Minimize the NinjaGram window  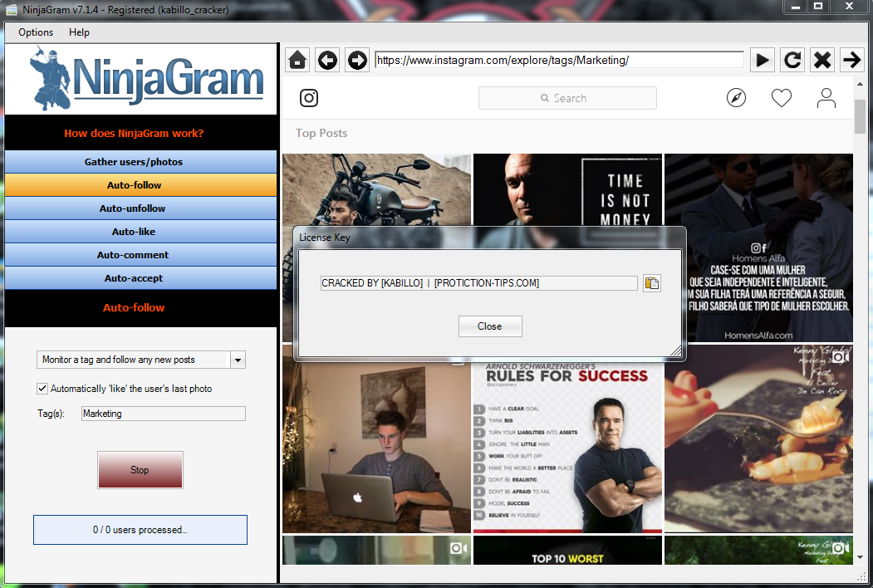(796, 7)
